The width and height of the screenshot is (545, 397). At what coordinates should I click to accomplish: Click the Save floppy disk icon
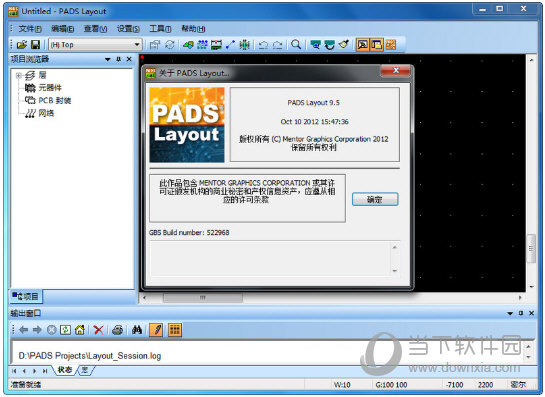point(35,44)
